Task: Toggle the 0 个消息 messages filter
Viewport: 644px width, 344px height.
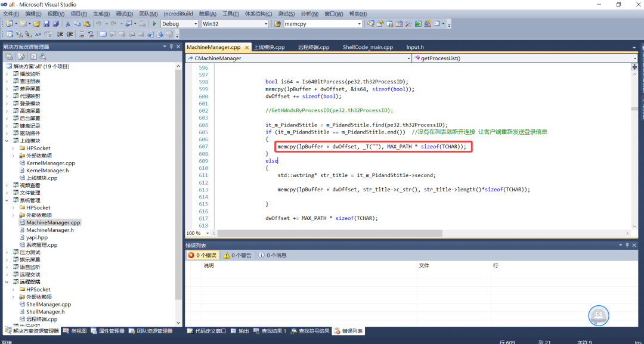Action: [272, 255]
